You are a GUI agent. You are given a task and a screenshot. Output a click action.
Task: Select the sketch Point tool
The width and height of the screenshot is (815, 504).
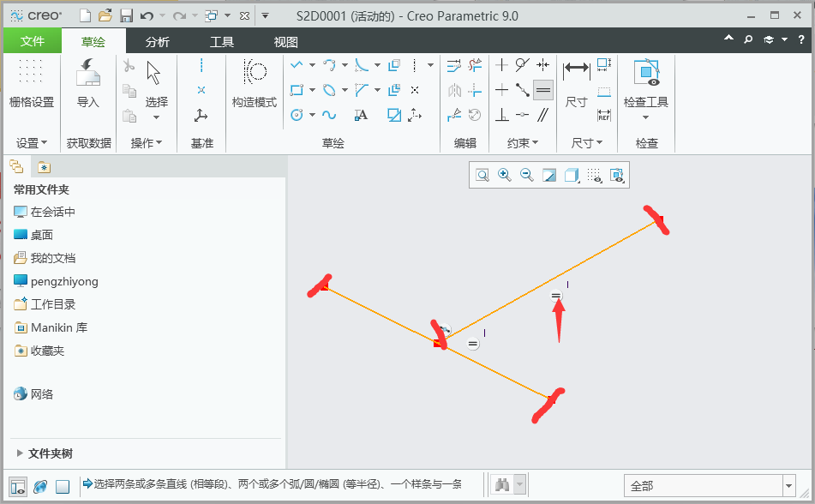[x=415, y=90]
